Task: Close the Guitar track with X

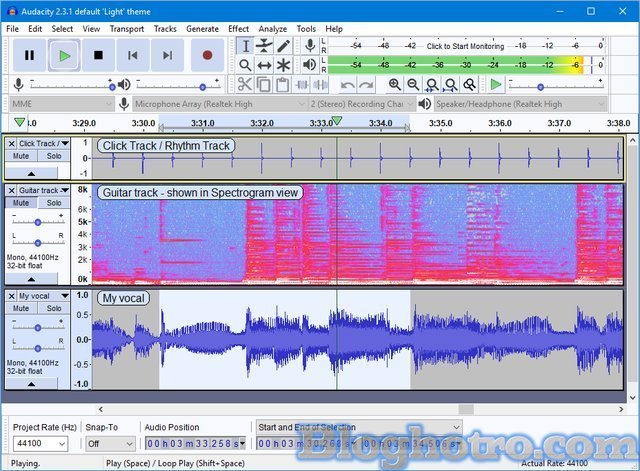Action: click(11, 191)
